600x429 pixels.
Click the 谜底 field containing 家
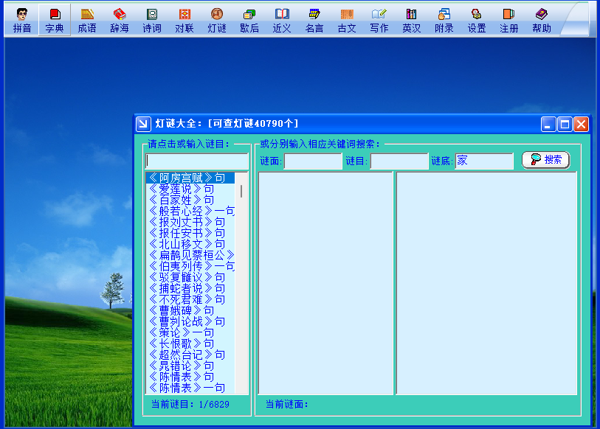tap(484, 161)
